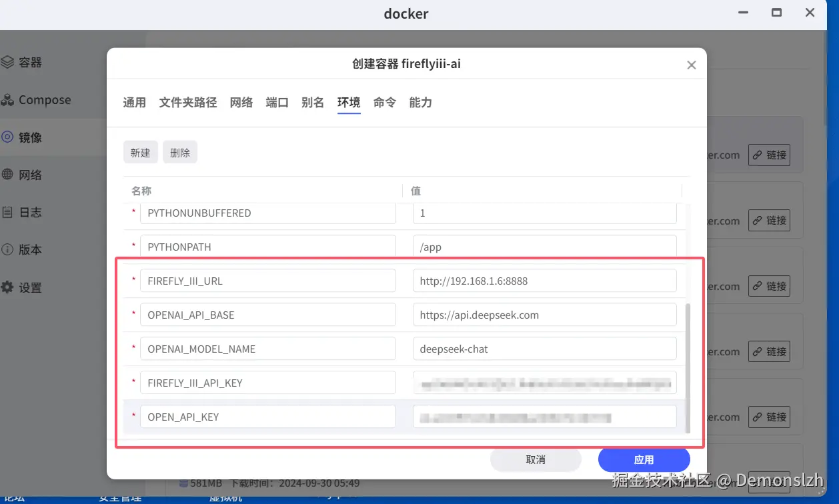Viewport: 839px width, 504px height.
Task: Click the FIREFLY_III_API_KEY name field
Action: click(x=268, y=383)
